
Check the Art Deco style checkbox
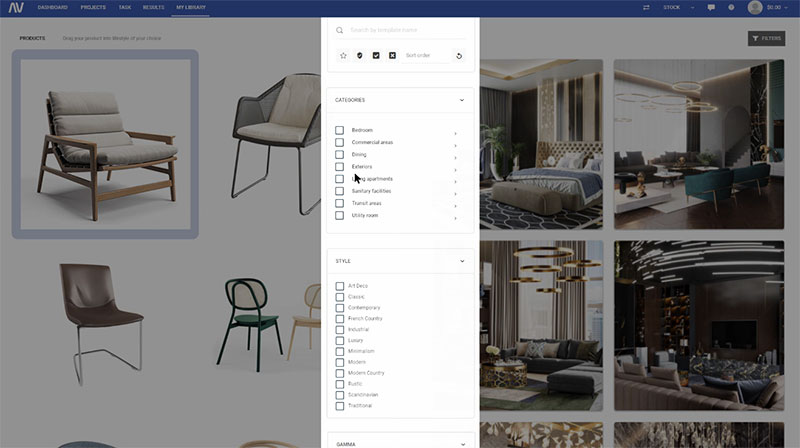tap(340, 286)
